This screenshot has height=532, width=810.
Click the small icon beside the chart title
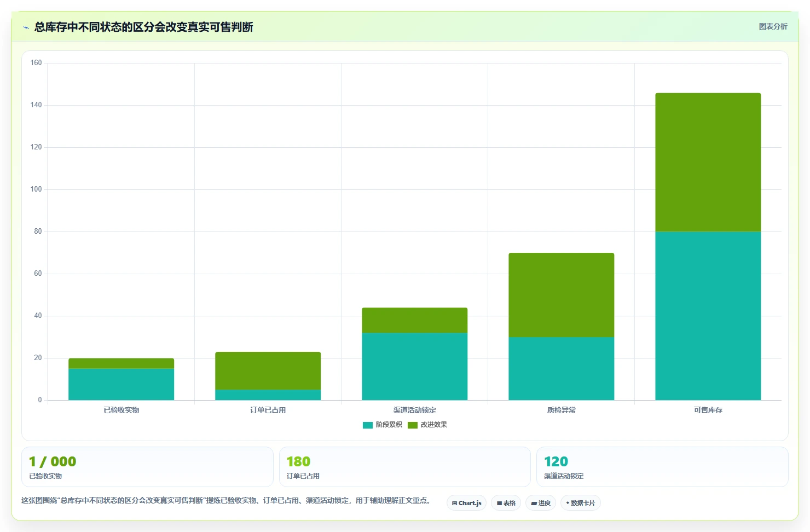[26, 27]
